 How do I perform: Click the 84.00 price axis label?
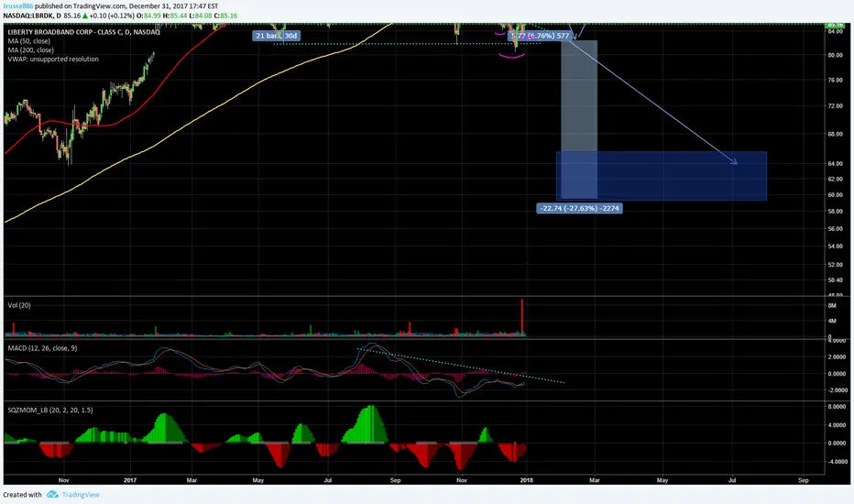tap(835, 31)
